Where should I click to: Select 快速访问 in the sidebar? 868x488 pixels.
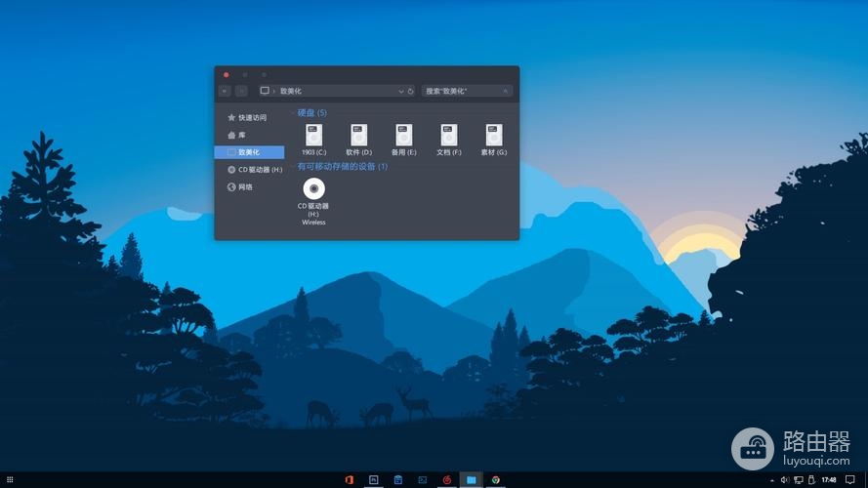point(252,117)
